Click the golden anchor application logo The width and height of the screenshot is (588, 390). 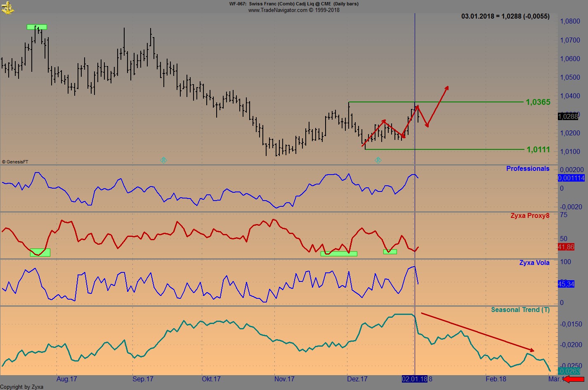pos(8,7)
